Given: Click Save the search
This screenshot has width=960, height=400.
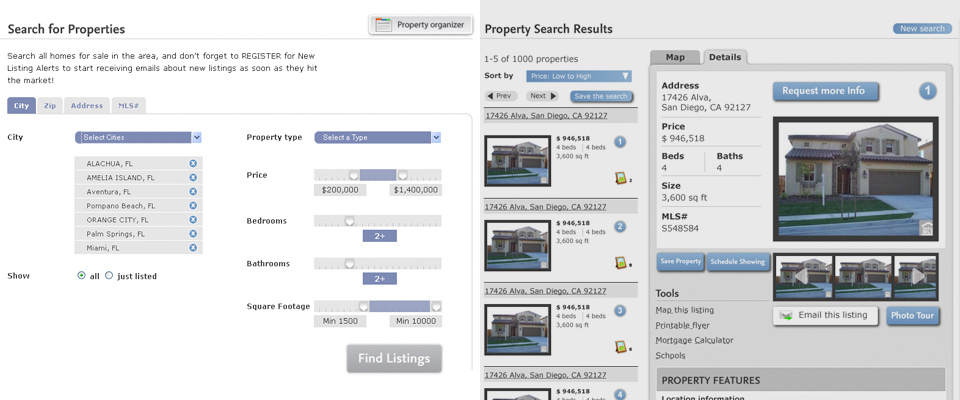Looking at the screenshot, I should (x=601, y=96).
